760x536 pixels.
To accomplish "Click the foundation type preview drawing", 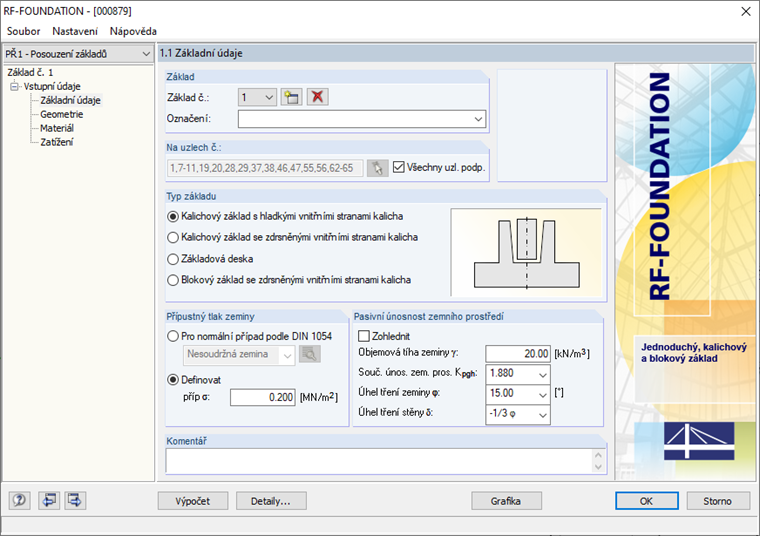I will pyautogui.click(x=527, y=252).
